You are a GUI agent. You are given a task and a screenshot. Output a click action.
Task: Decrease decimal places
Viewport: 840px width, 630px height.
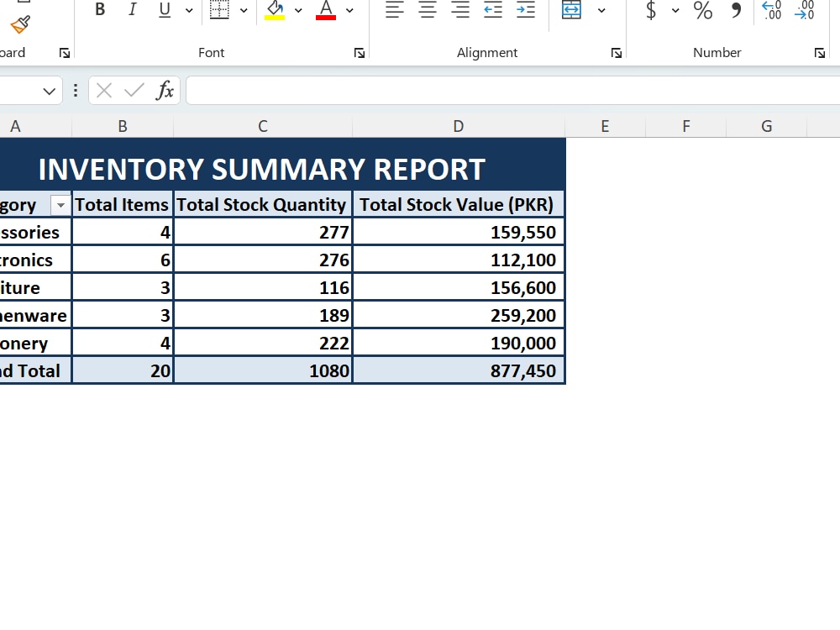(x=804, y=9)
